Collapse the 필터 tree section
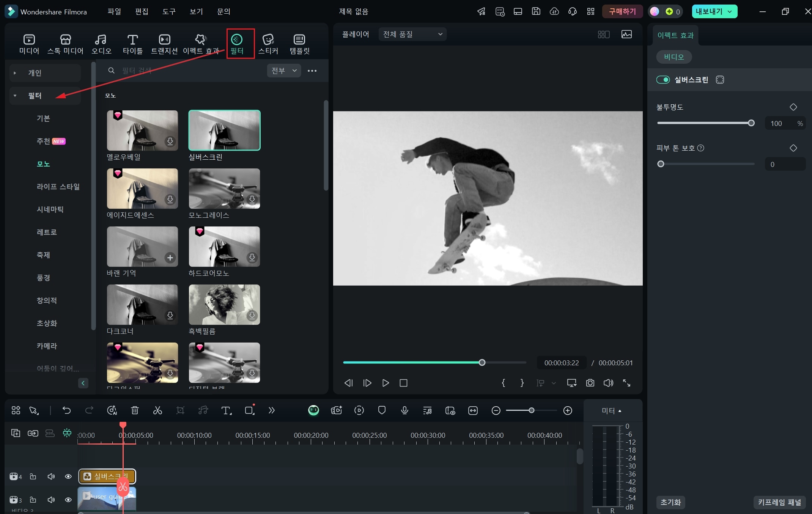Image resolution: width=812 pixels, height=514 pixels. click(15, 96)
